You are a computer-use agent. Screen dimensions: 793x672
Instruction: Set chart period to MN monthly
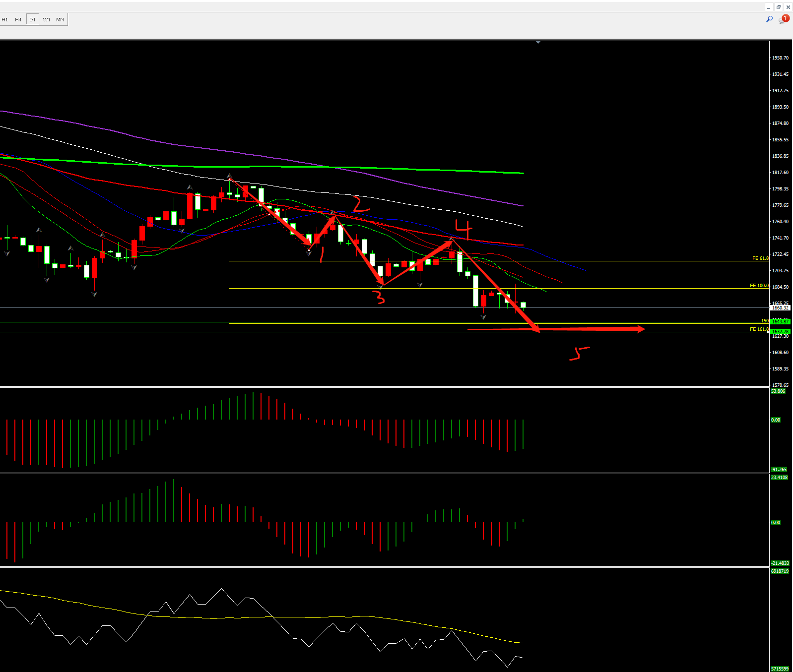[60, 20]
